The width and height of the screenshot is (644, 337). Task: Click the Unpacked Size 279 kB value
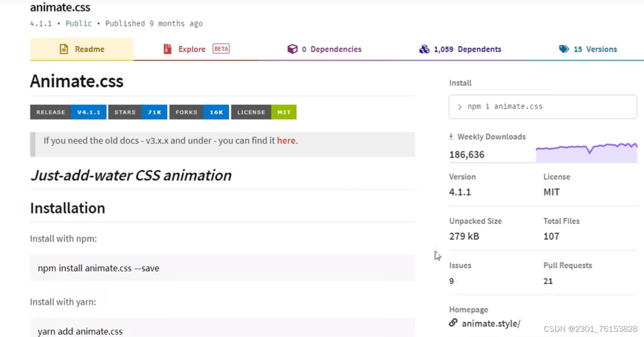click(x=464, y=236)
